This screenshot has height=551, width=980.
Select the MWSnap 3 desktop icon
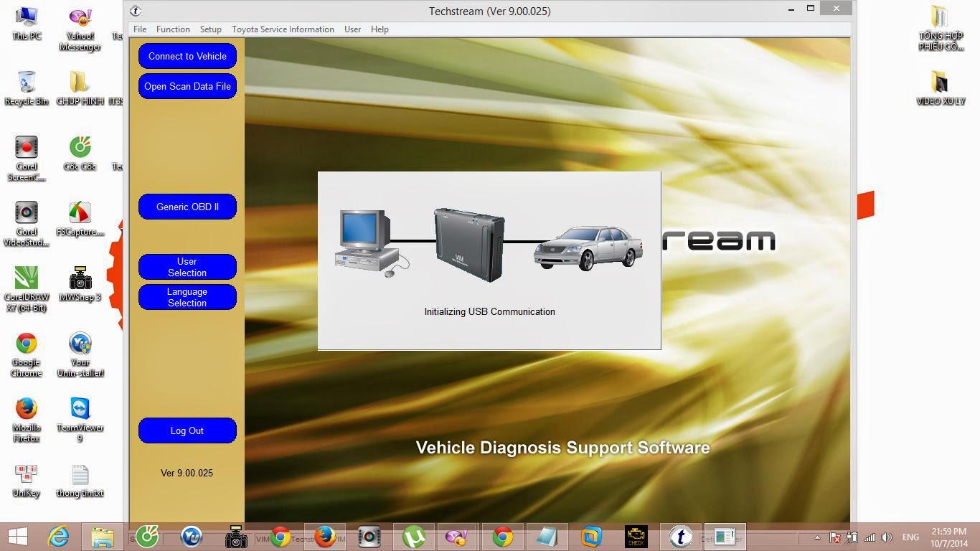[x=80, y=284]
